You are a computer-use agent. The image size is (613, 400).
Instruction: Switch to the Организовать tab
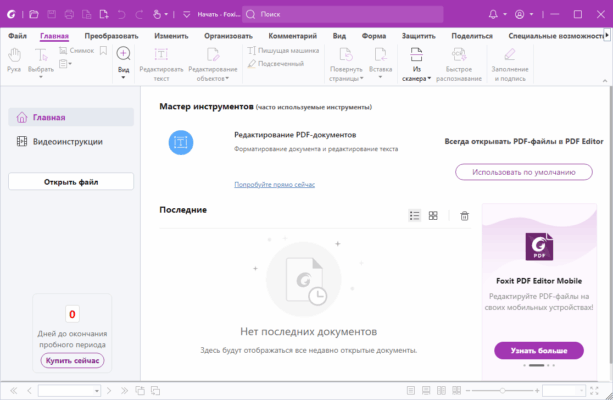click(x=228, y=36)
